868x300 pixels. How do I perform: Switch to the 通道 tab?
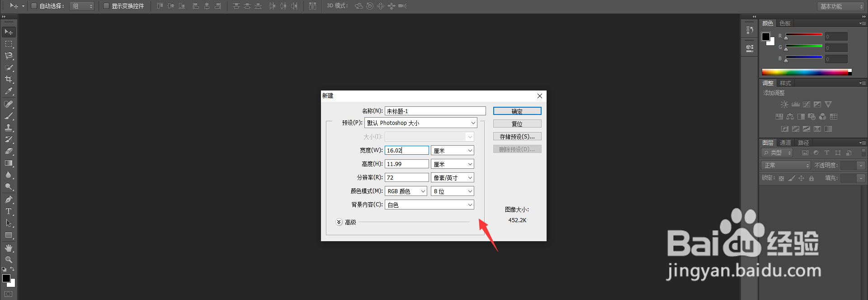[786, 143]
